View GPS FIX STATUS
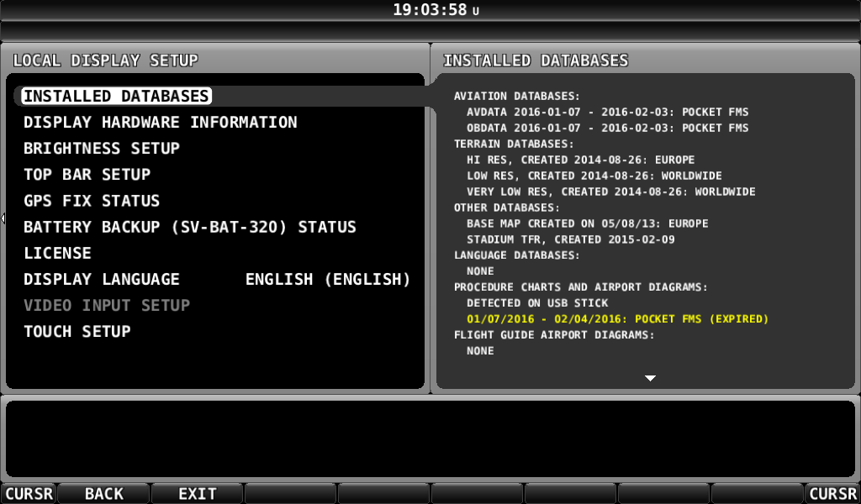861x504 pixels. click(92, 202)
